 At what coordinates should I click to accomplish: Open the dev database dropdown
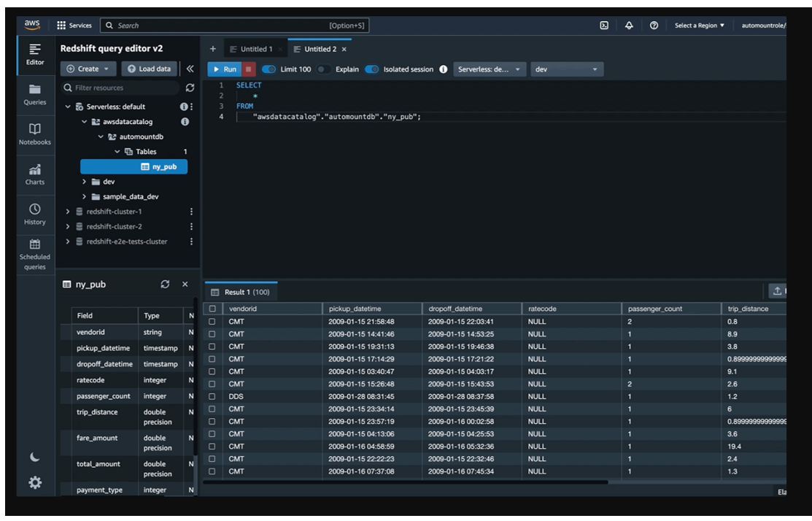[567, 69]
